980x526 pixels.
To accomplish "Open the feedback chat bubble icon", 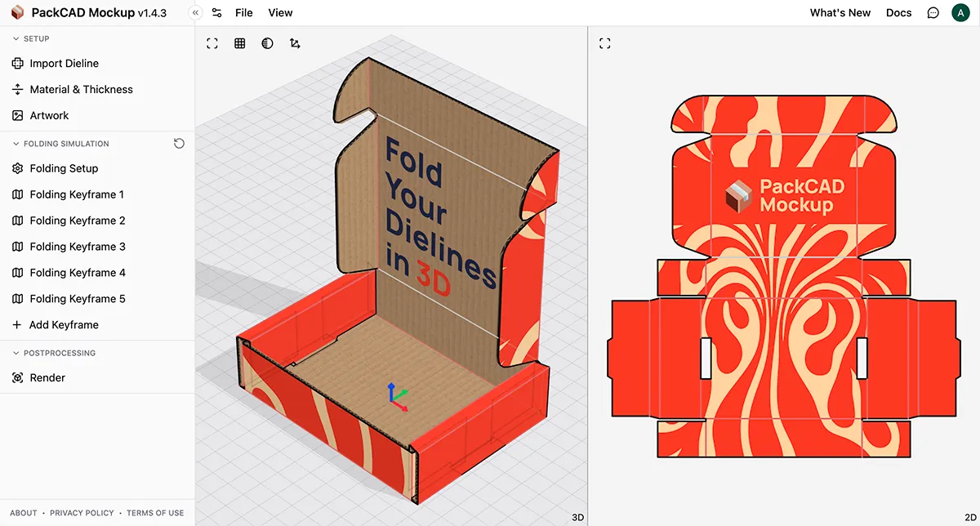I will 933,12.
